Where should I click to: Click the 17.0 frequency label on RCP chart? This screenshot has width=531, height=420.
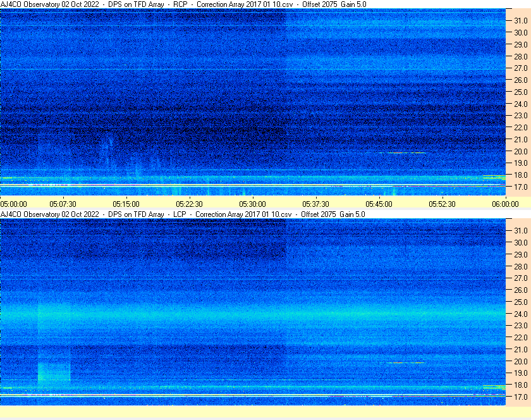[x=521, y=187]
